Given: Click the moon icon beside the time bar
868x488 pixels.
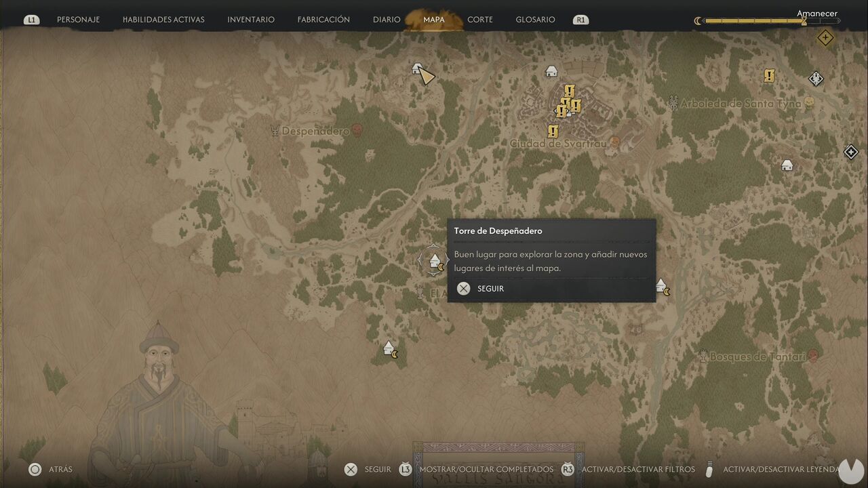Looking at the screenshot, I should pyautogui.click(x=698, y=21).
